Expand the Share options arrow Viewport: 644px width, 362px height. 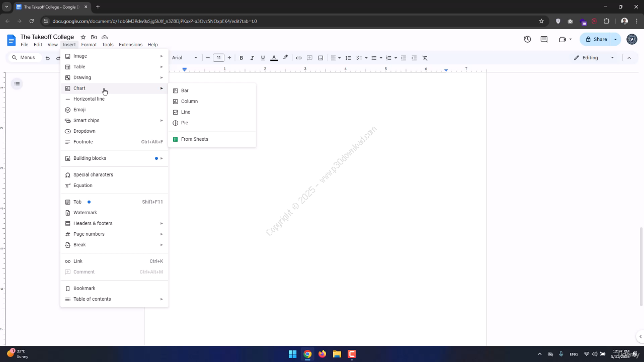click(615, 39)
